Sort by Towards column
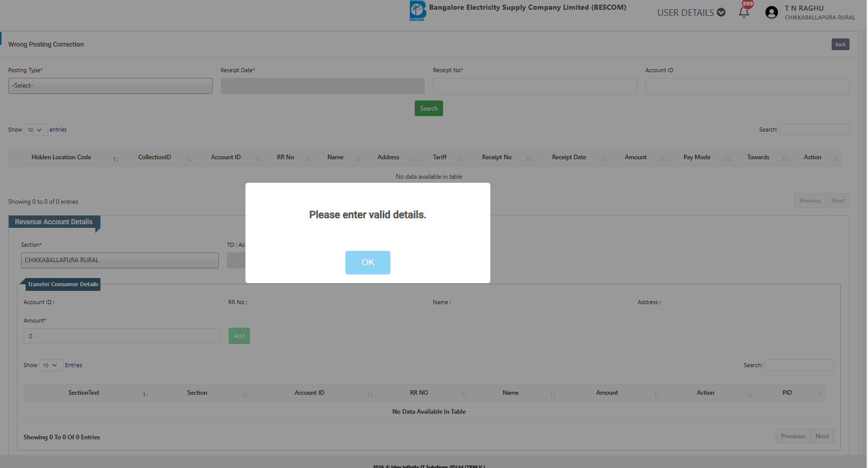This screenshot has width=868, height=468. pos(762,158)
